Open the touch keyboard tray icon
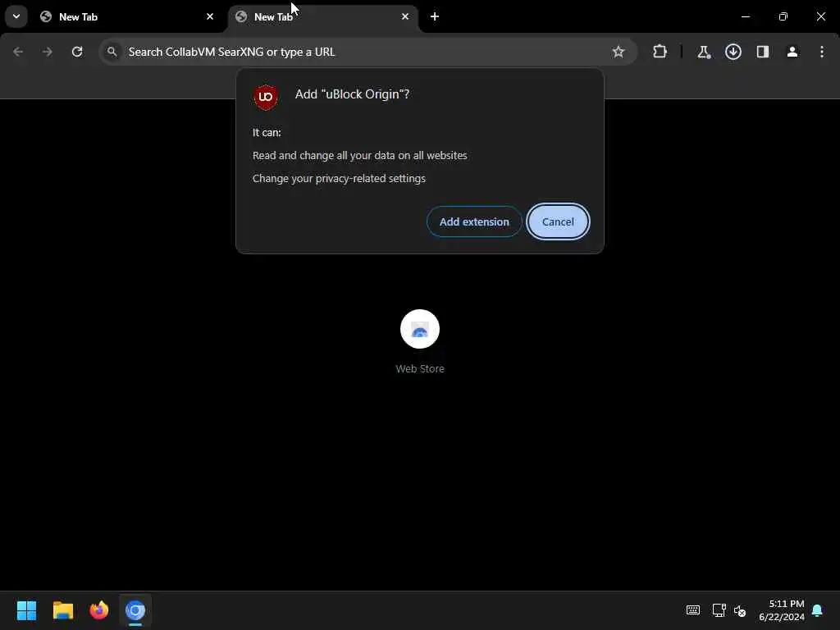Screen dimensions: 840x630 click(x=692, y=610)
